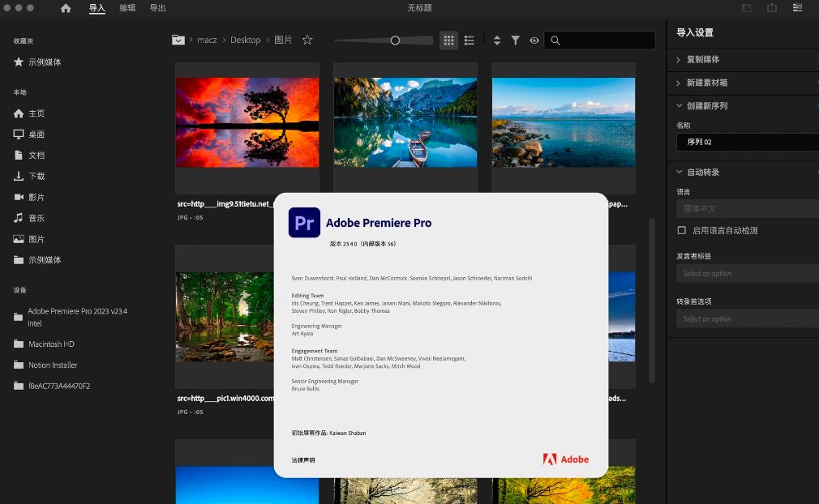The height and width of the screenshot is (504, 819).
Task: Select the forest river thumbnail
Action: click(x=225, y=317)
